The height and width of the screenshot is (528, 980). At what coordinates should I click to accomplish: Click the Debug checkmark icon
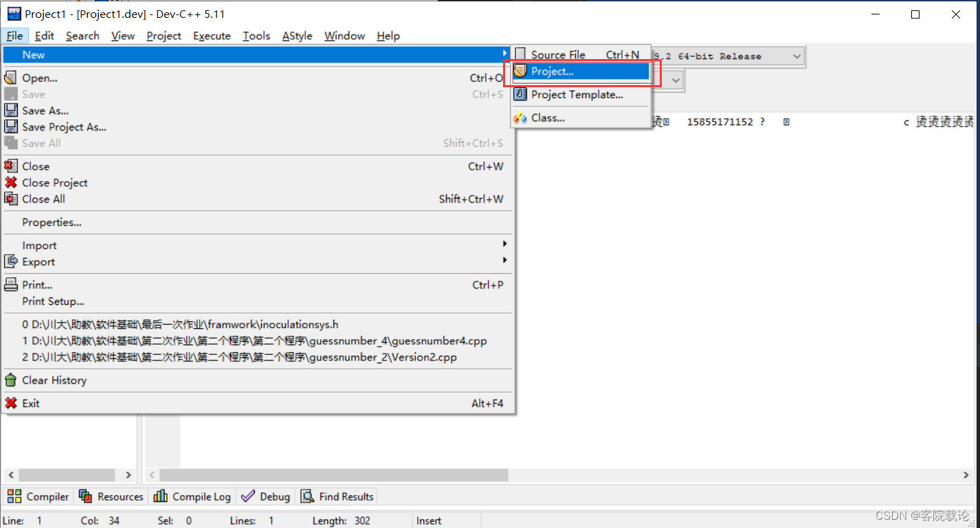(x=248, y=496)
